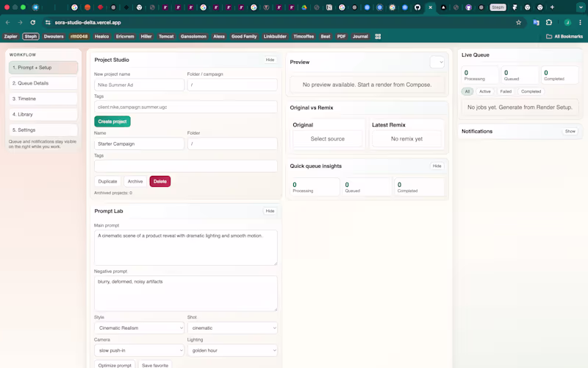The width and height of the screenshot is (588, 368).
Task: Click the Optimize prompt button
Action: (x=115, y=365)
